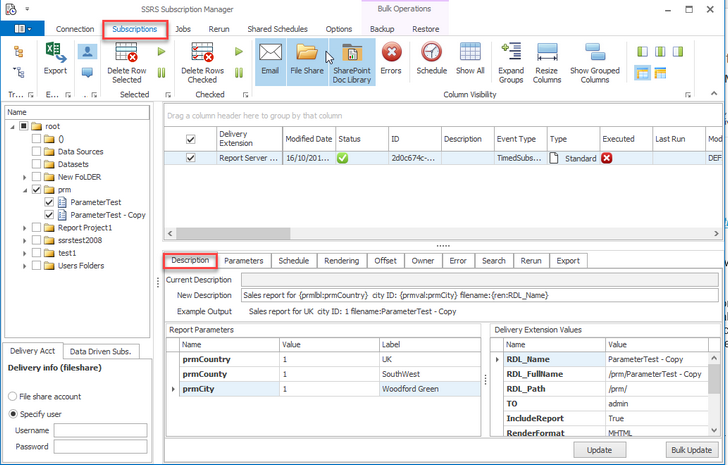The image size is (728, 465).
Task: Open the Restore ribbon tab
Action: click(425, 29)
